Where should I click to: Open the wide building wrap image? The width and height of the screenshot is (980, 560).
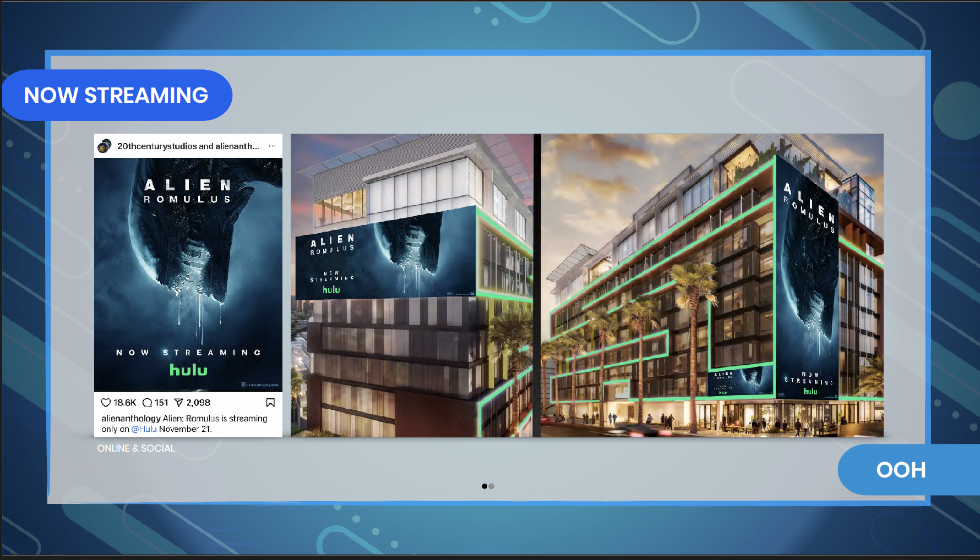pyautogui.click(x=712, y=286)
